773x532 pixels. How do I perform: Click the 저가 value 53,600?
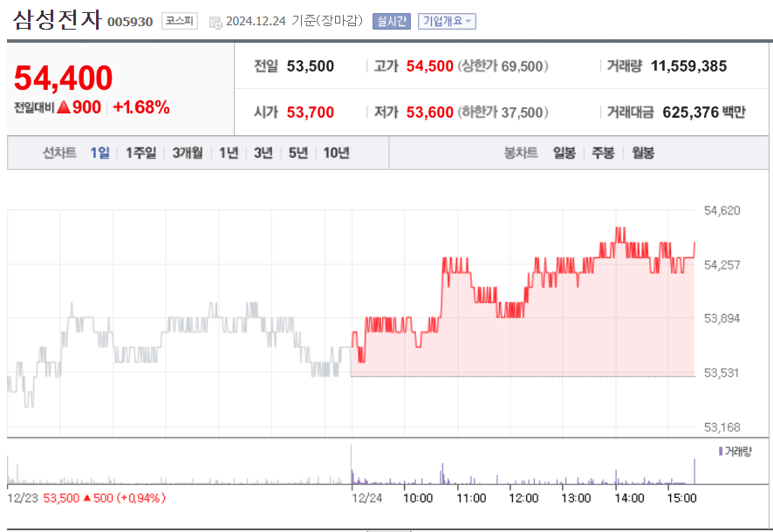429,113
